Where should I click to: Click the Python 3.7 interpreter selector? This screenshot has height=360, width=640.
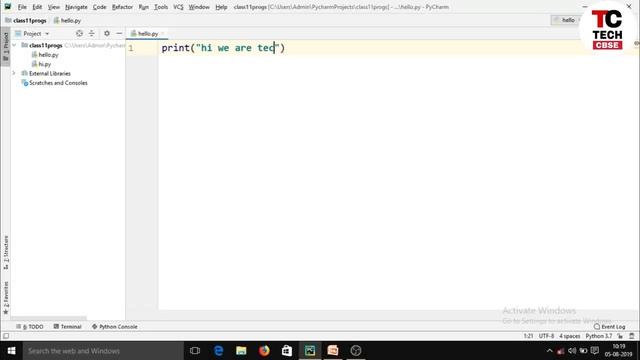coord(599,336)
